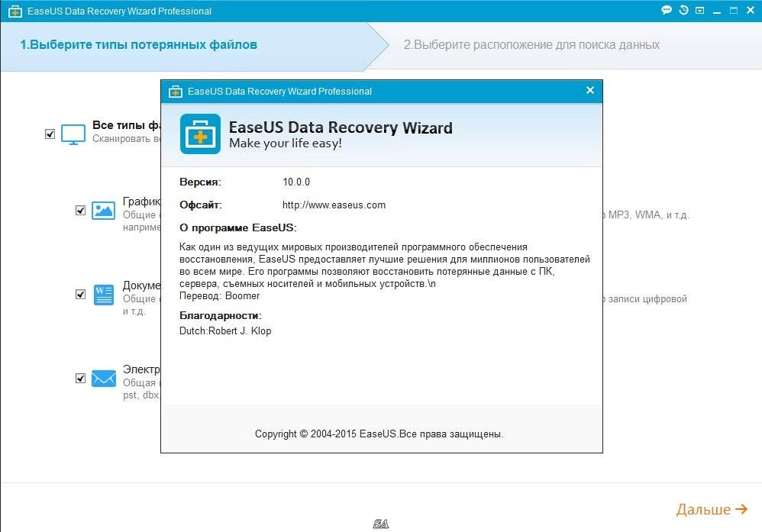Maximize the main EaseUS window

pos(734,10)
